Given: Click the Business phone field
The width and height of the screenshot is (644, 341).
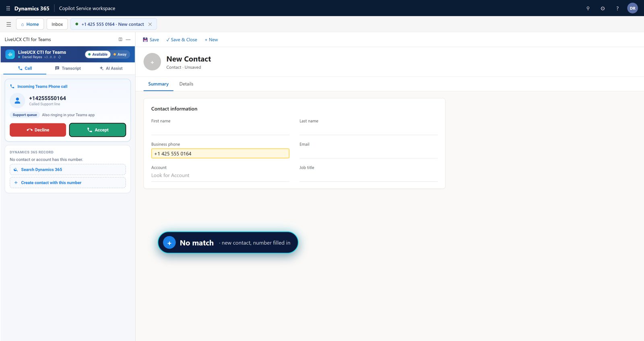Looking at the screenshot, I should (220, 154).
